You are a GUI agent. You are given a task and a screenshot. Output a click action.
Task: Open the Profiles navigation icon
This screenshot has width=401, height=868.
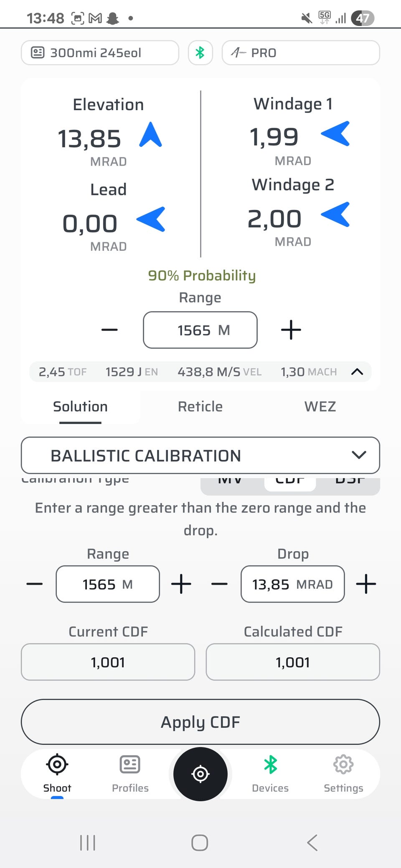click(x=130, y=774)
